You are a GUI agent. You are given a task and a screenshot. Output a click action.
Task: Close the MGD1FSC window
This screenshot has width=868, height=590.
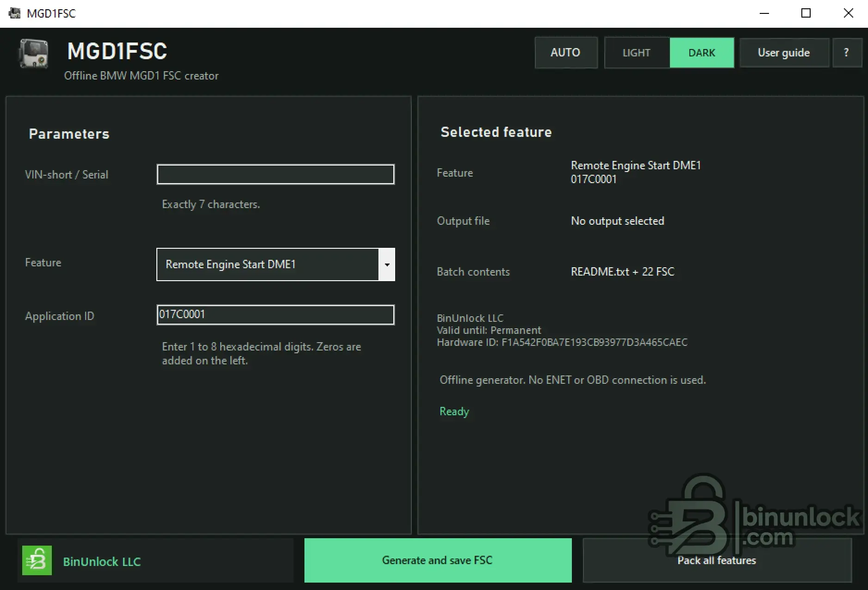click(848, 13)
